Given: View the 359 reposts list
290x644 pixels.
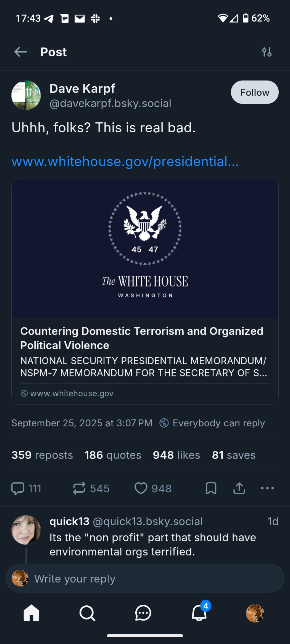Looking at the screenshot, I should pyautogui.click(x=42, y=455).
